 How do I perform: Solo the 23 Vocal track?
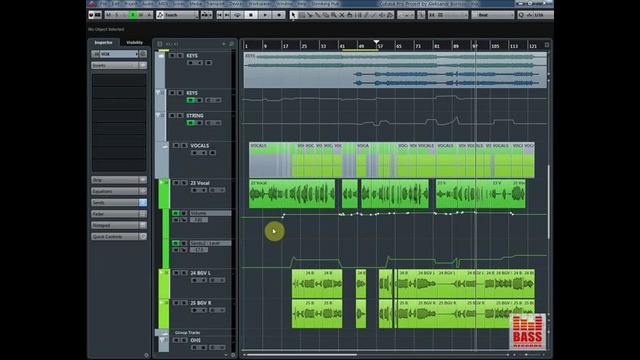point(184,183)
